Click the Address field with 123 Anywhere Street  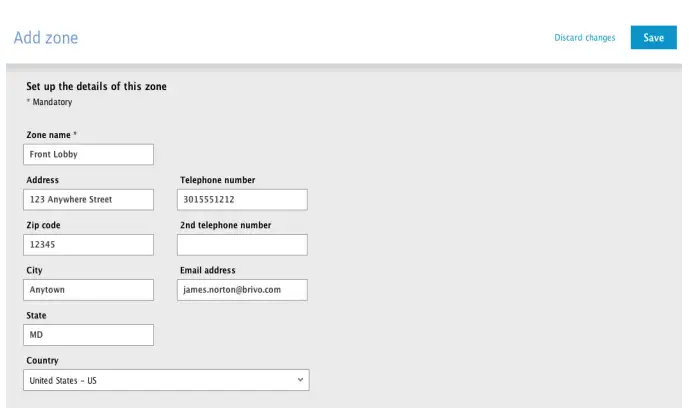click(88, 199)
